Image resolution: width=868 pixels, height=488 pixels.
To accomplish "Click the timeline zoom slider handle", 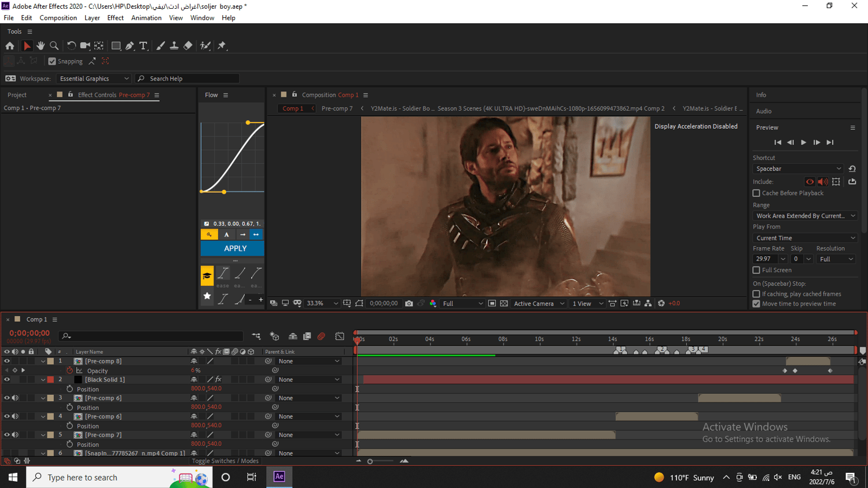I will tap(370, 461).
